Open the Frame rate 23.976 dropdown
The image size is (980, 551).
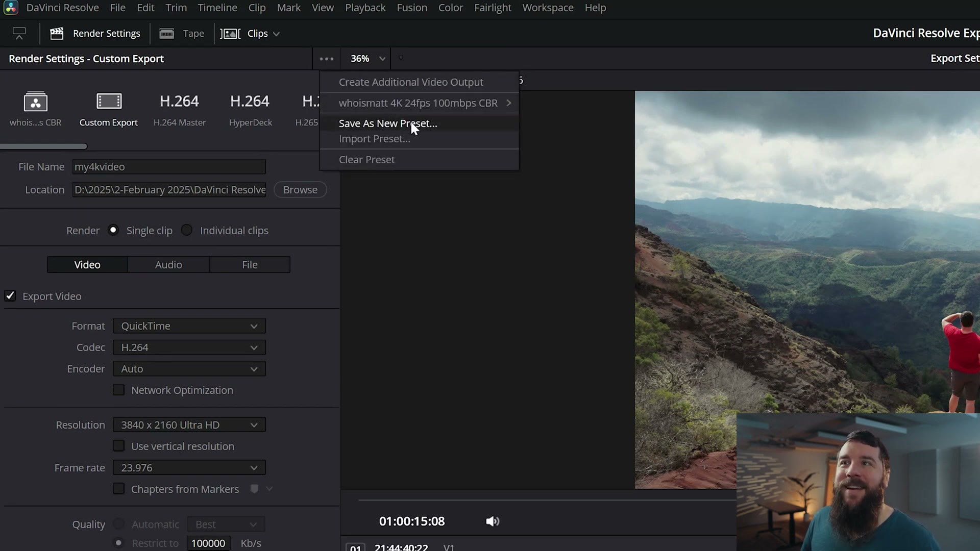coord(189,468)
